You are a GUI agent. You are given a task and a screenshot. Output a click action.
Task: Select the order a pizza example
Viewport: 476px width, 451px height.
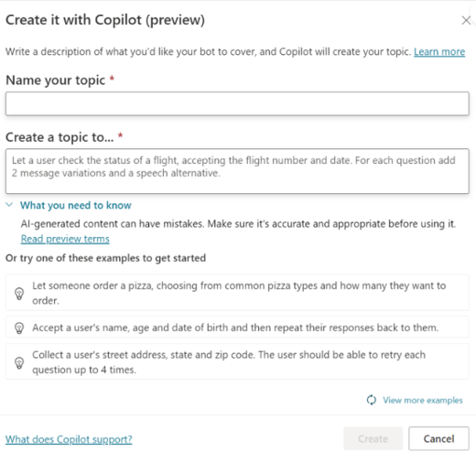coord(237,293)
